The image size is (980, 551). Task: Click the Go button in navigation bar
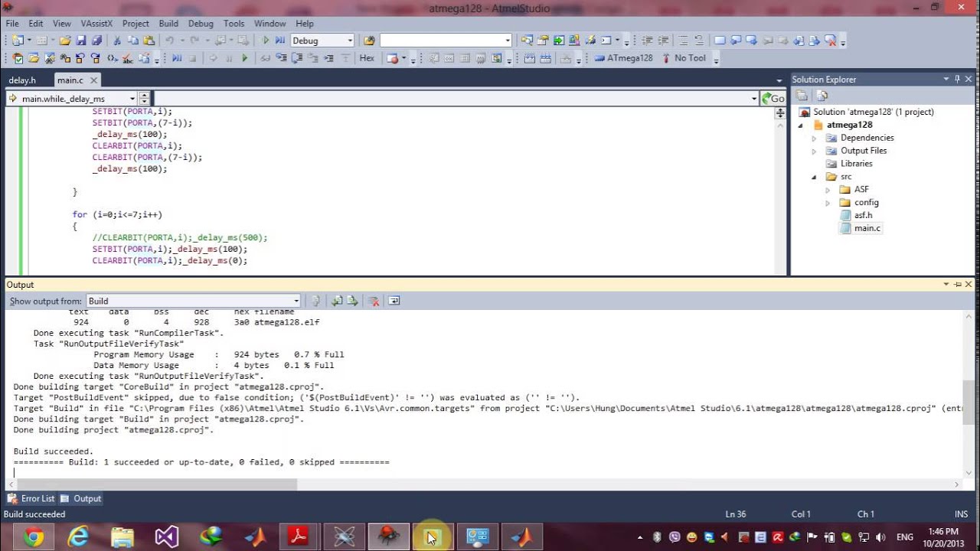click(773, 98)
